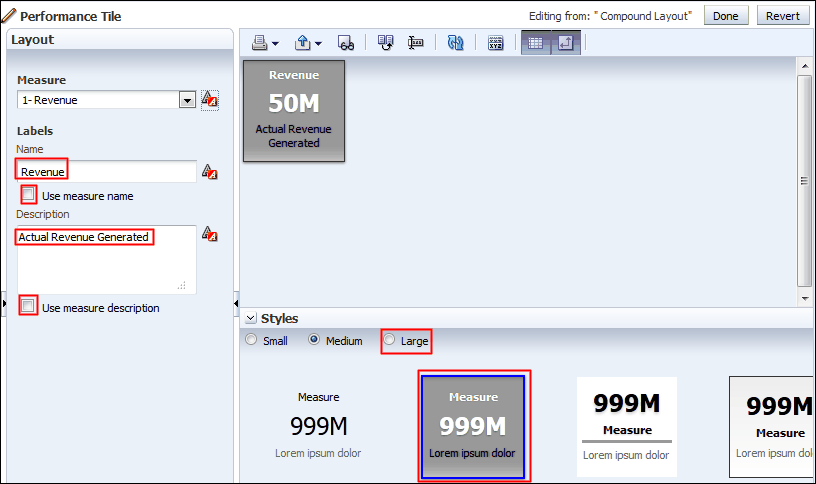Select the gray Measure 999M tile style
Viewport: 816px width, 484px height.
[x=473, y=427]
